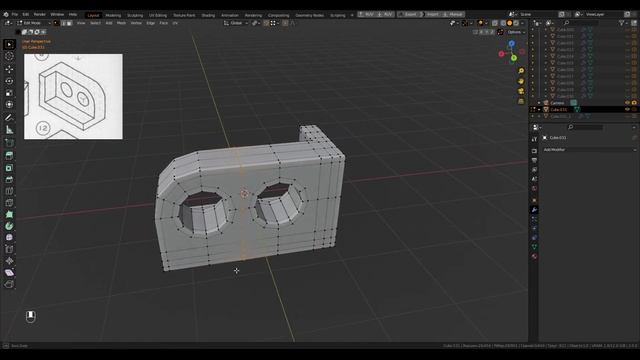Viewport: 640px width, 360px height.
Task: Choose the Knife tool
Action: (9, 202)
